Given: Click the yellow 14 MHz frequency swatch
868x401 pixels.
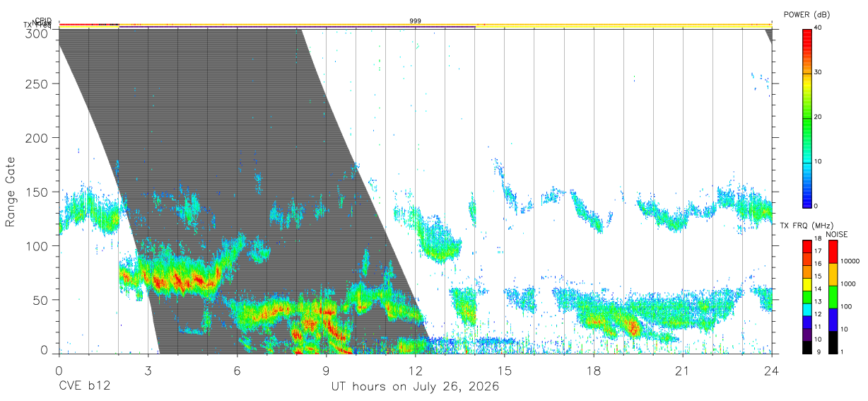Looking at the screenshot, I should click(807, 284).
